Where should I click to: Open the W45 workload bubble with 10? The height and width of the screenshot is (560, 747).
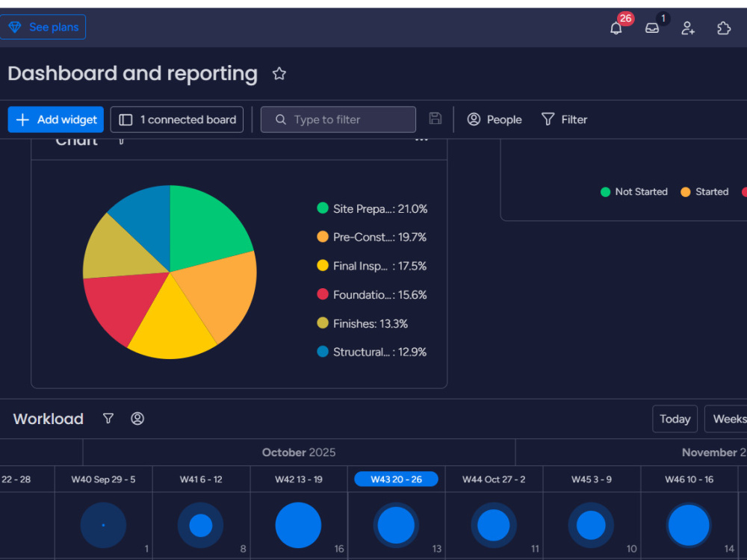coord(591,525)
